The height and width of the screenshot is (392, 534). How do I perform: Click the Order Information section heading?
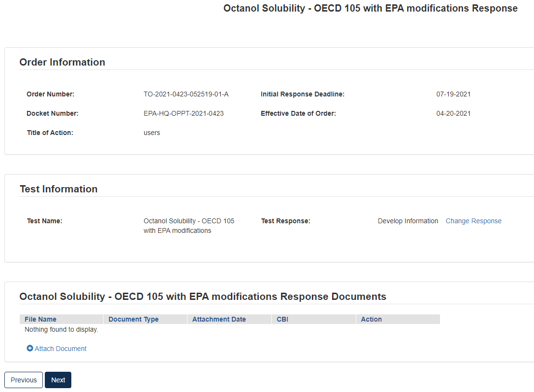tap(62, 62)
